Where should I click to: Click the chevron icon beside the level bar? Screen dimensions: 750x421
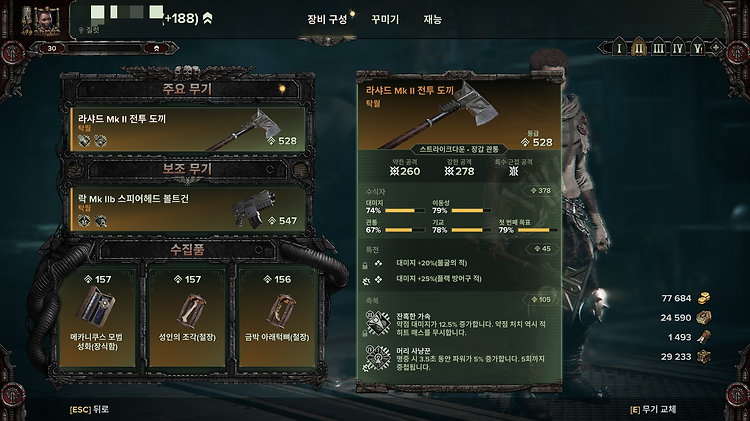click(x=156, y=48)
